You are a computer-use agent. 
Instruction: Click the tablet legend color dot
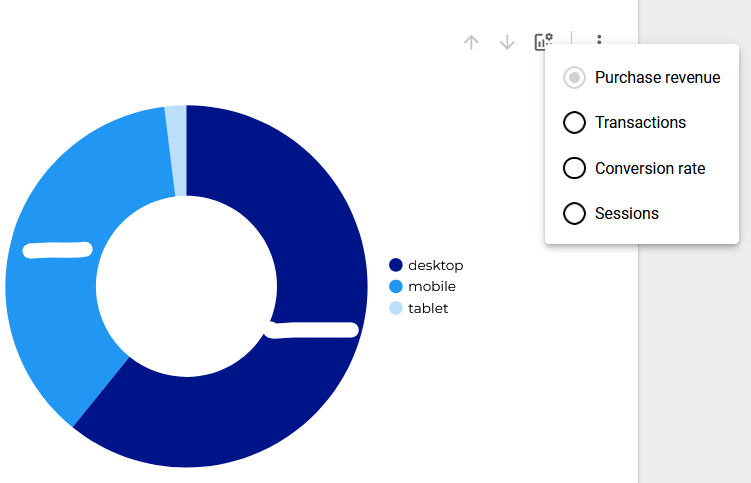coord(396,308)
